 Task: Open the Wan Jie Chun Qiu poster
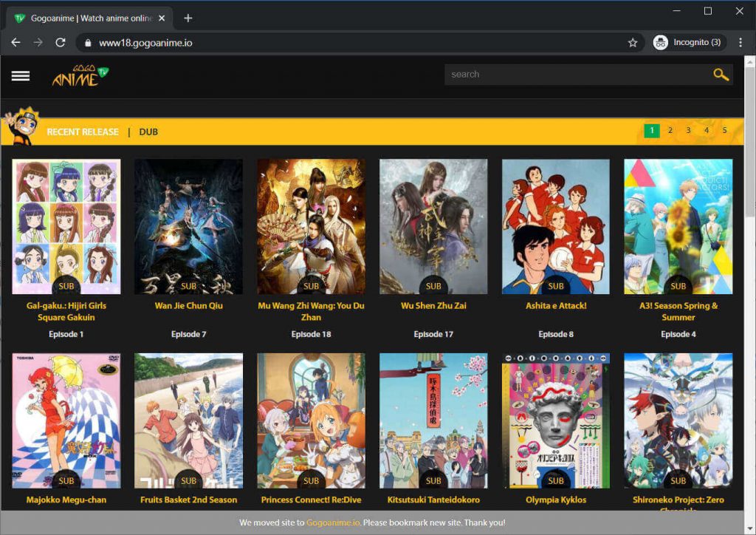tap(188, 226)
